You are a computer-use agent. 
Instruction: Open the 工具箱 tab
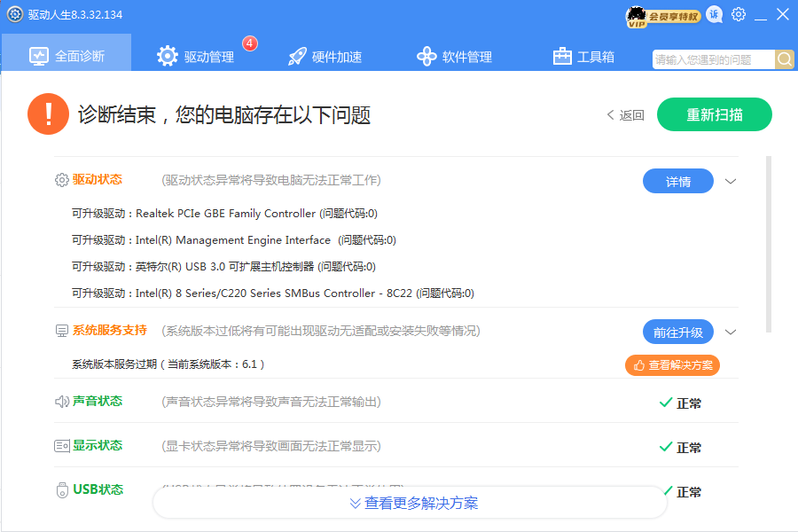coord(583,57)
